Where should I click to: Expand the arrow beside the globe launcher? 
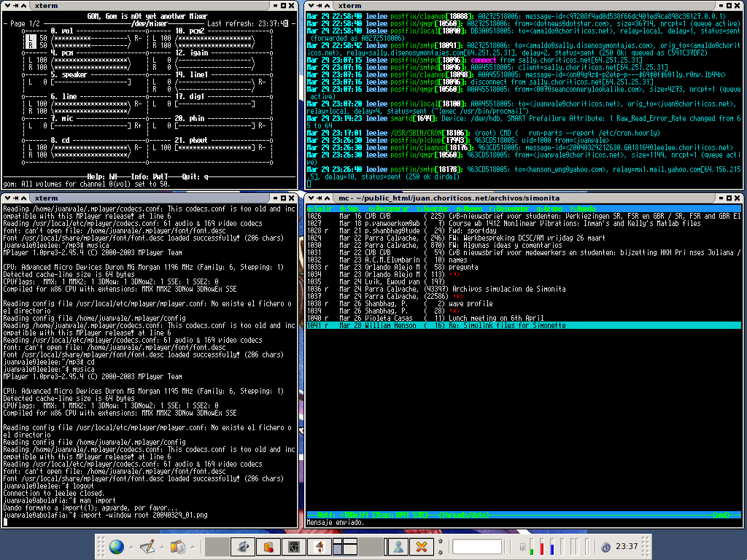click(x=131, y=547)
